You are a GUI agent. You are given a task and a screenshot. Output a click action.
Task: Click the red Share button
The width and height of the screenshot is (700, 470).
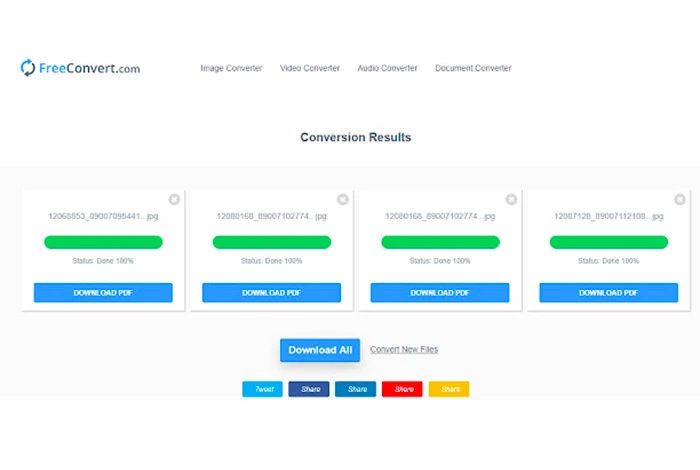(x=402, y=389)
